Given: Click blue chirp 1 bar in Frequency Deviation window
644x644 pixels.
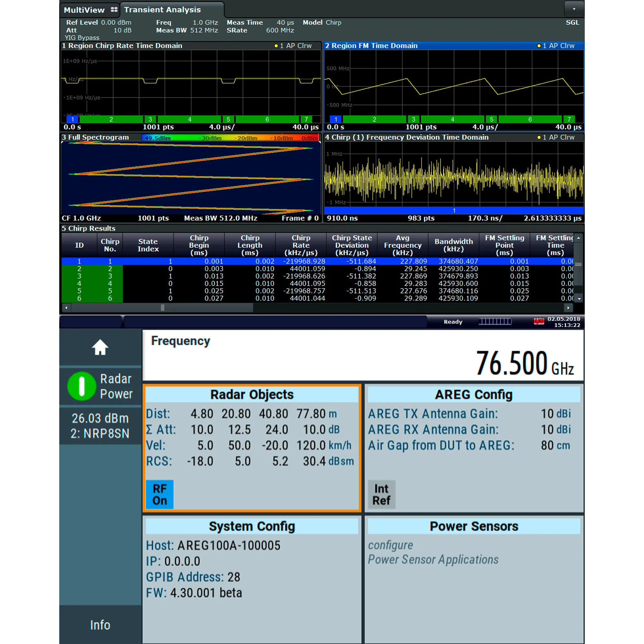Looking at the screenshot, I should pyautogui.click(x=454, y=210).
